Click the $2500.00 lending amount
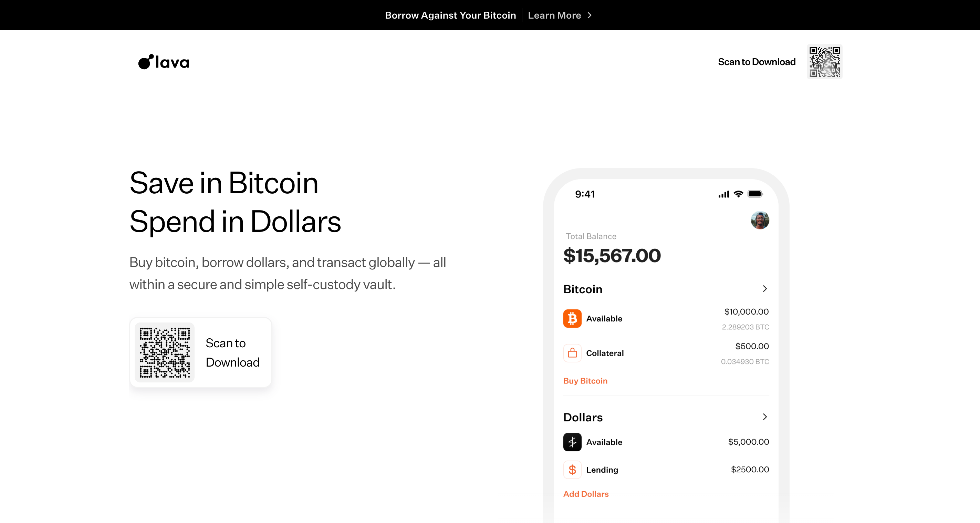The width and height of the screenshot is (980, 523). tap(750, 470)
